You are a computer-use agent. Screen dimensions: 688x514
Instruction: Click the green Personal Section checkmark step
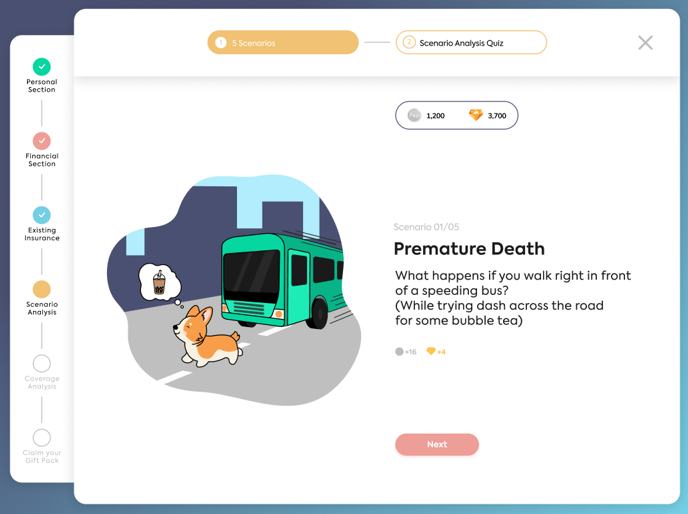(x=41, y=66)
